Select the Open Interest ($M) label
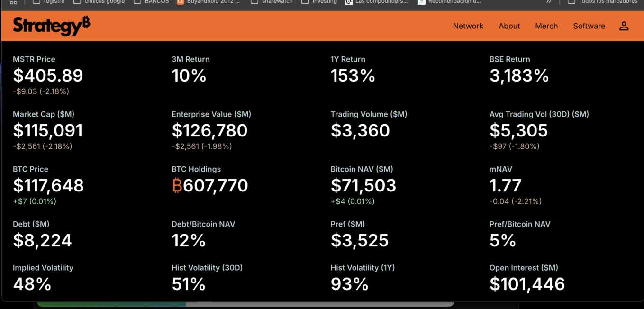644x309 pixels. [x=524, y=268]
